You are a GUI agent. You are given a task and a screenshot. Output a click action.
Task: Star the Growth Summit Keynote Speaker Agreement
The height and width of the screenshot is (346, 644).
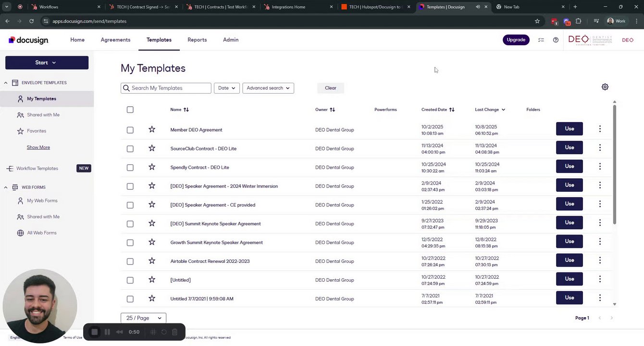(152, 242)
